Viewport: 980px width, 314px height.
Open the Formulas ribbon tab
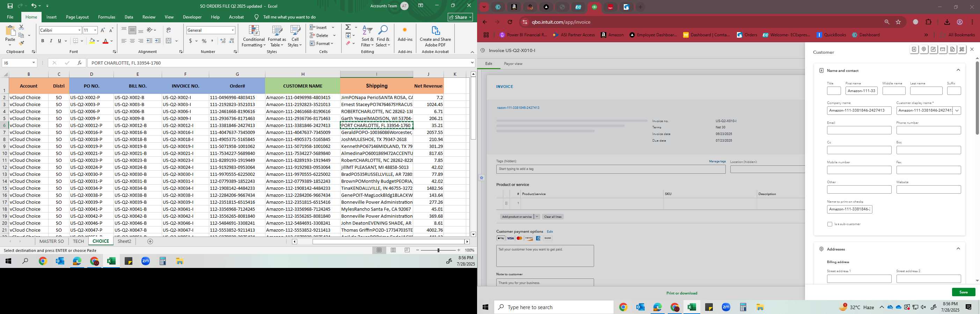pyautogui.click(x=107, y=17)
